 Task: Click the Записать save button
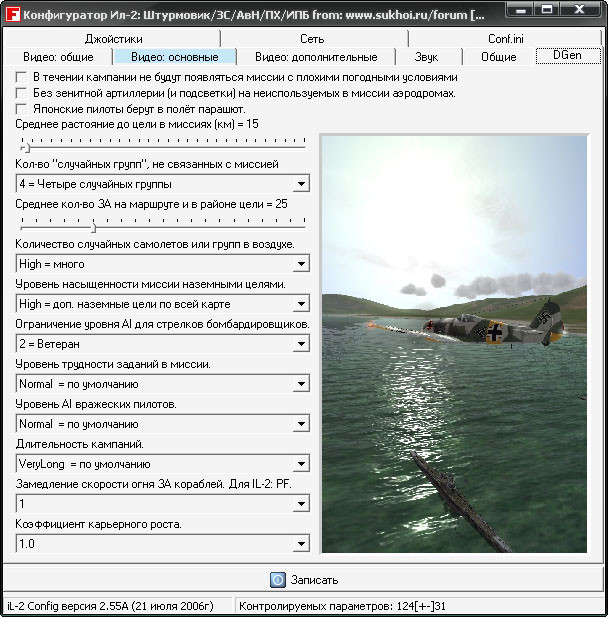point(303,580)
